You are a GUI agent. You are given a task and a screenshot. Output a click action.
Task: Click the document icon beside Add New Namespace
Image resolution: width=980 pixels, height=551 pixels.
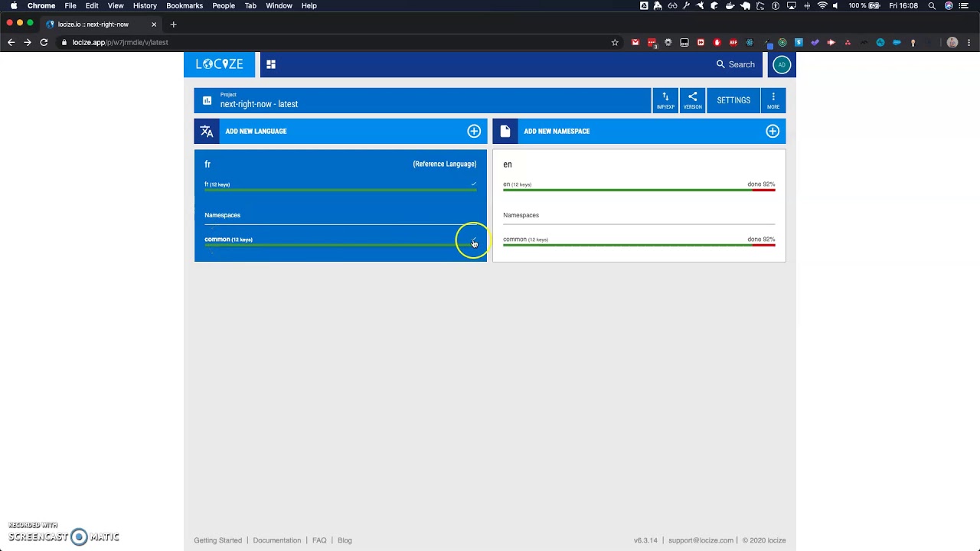pos(505,131)
